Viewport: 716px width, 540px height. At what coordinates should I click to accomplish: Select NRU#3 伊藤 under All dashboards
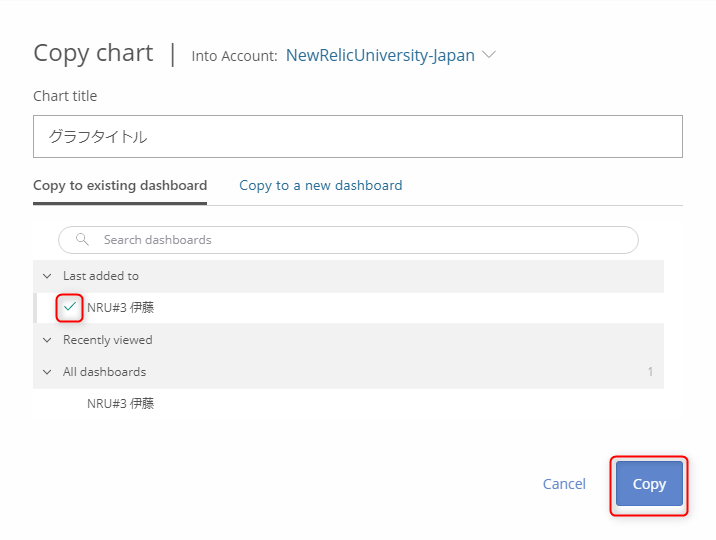tap(121, 404)
